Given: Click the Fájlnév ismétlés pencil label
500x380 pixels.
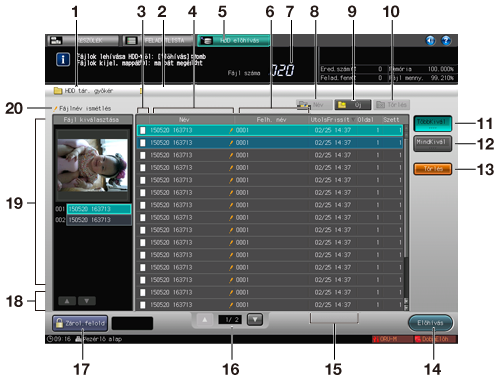Looking at the screenshot, I should 83,109.
